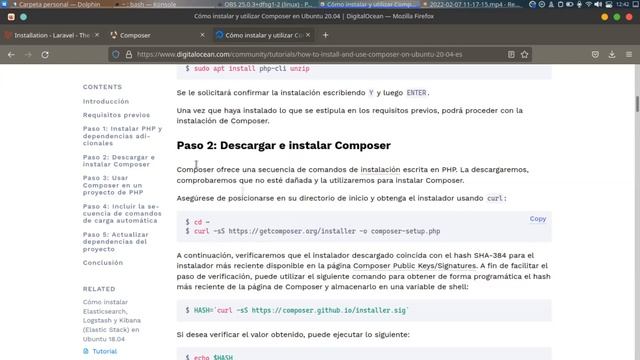Open the tracking protection shield icon
The height and width of the screenshot is (360, 640).
coord(116,54)
